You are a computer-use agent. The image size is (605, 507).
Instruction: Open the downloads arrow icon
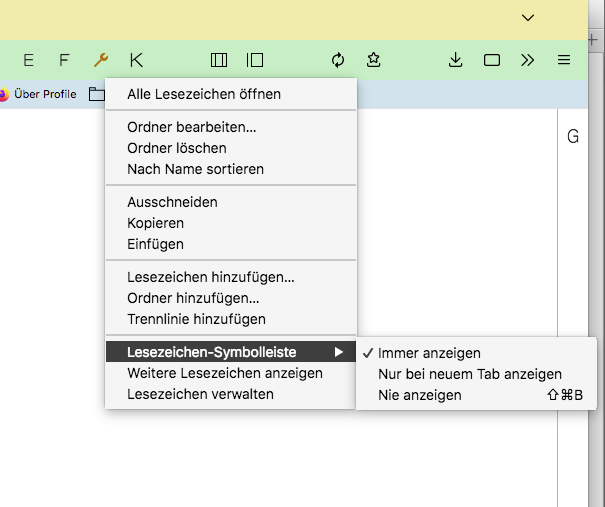(456, 60)
